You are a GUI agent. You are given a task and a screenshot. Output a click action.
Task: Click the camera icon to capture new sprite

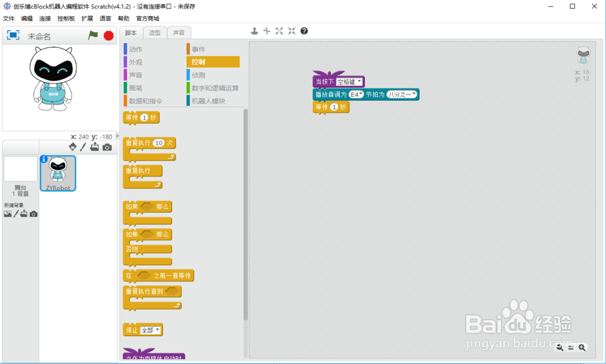(107, 147)
